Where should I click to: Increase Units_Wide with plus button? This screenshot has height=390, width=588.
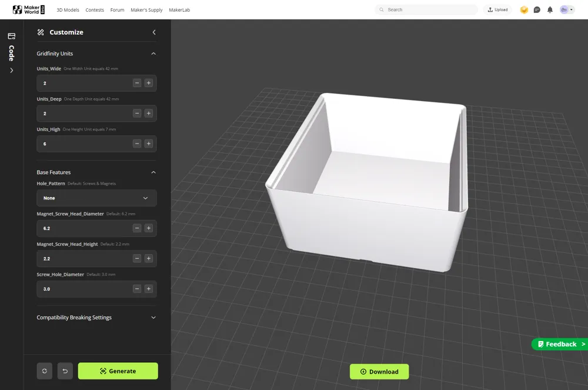pyautogui.click(x=149, y=83)
